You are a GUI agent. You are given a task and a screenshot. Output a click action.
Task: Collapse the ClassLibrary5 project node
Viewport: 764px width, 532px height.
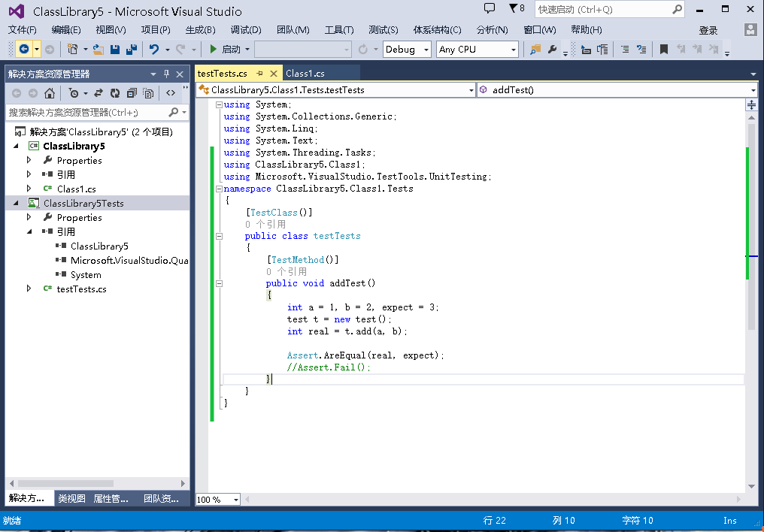tap(16, 146)
